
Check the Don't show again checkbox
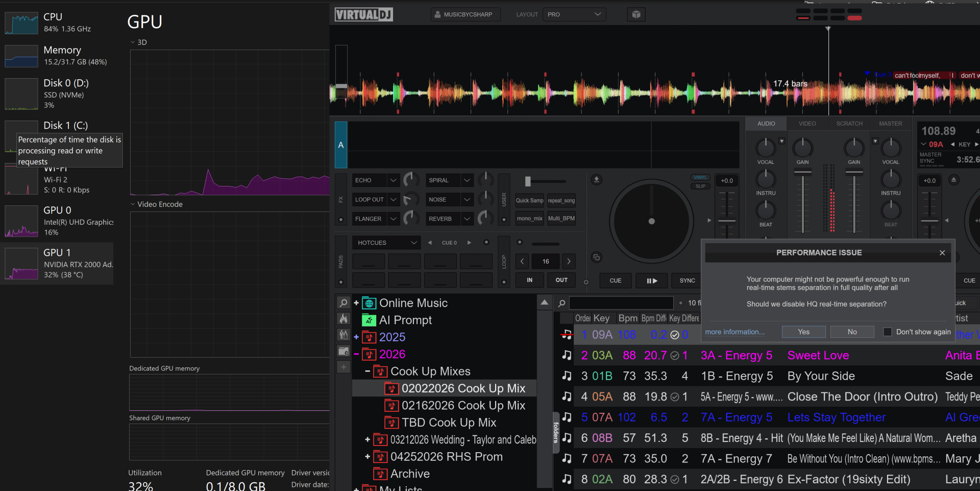(x=888, y=332)
